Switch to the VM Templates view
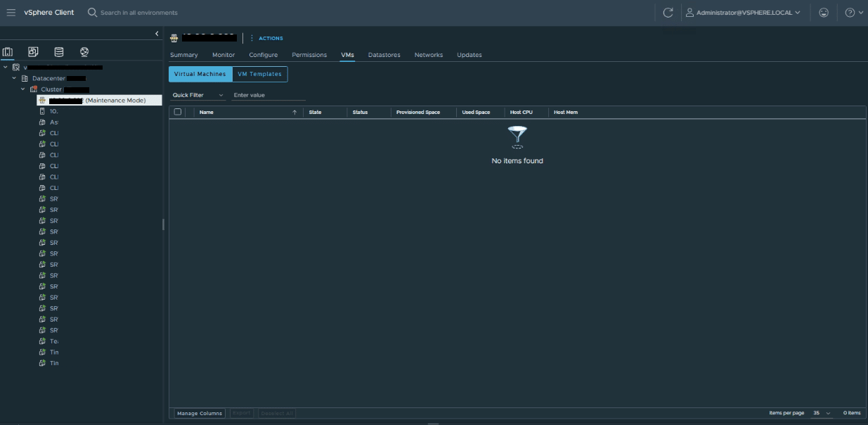 (x=259, y=74)
